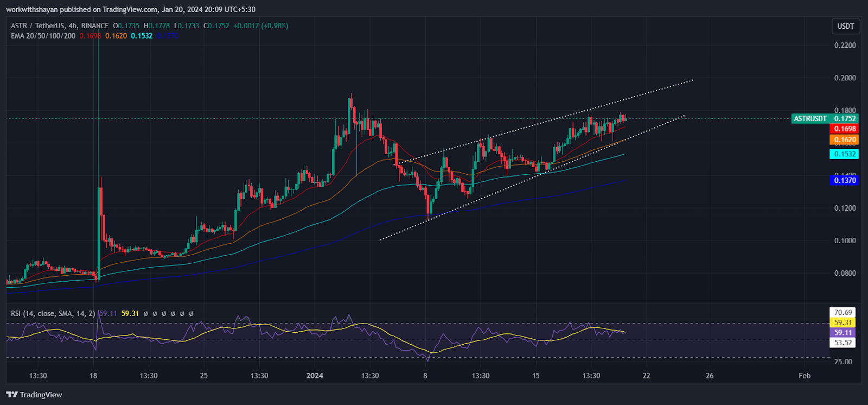Viewport: 868px width, 405px height.
Task: Open the USDT currency selector button
Action: pyautogui.click(x=845, y=26)
